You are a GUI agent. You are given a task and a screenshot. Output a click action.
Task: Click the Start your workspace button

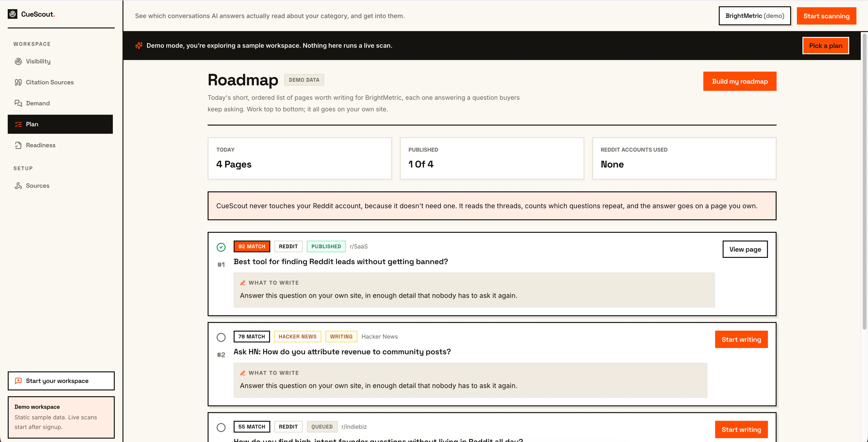61,381
